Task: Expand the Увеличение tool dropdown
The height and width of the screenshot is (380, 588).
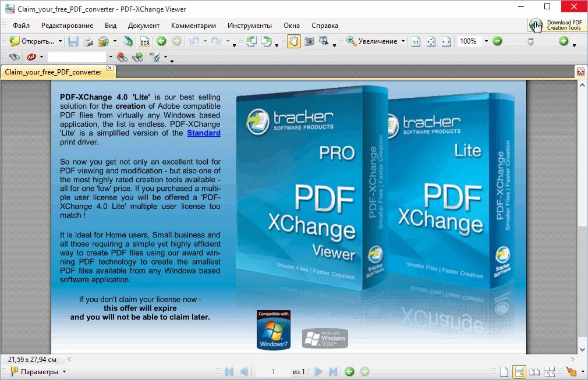Action: [403, 41]
